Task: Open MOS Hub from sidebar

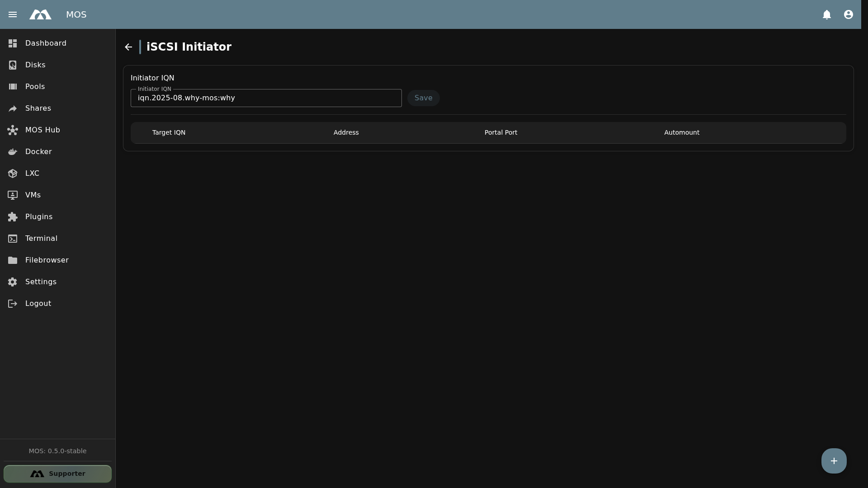Action: (x=57, y=130)
